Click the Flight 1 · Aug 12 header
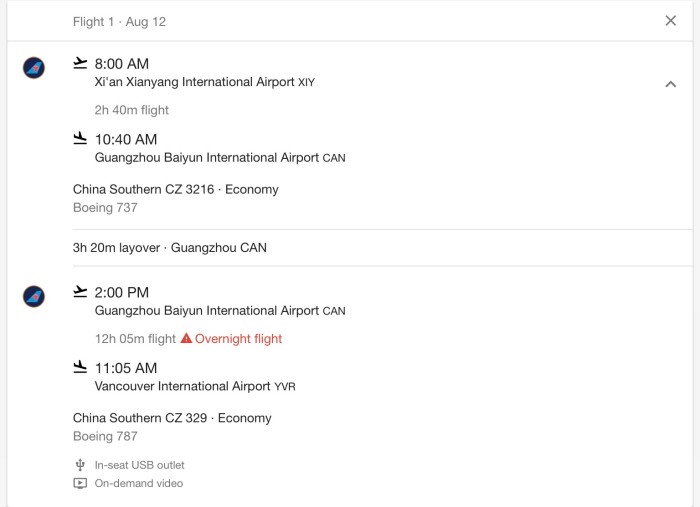This screenshot has height=507, width=700. 119,21
